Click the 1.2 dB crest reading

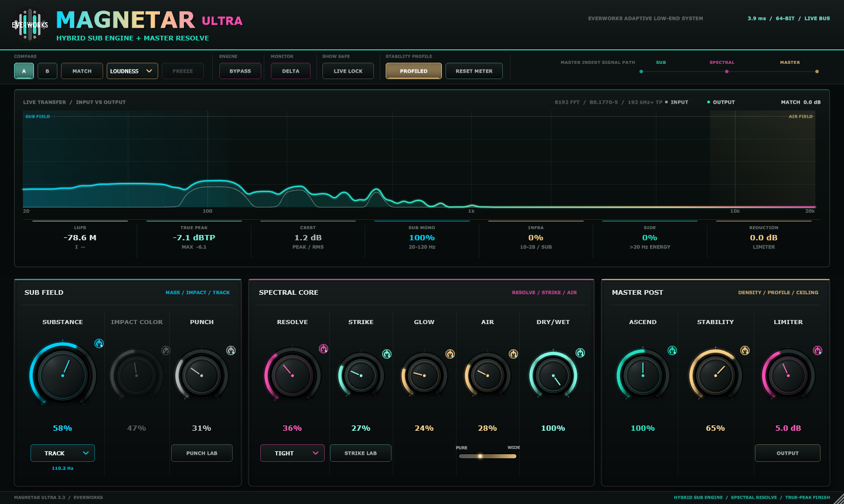(308, 237)
